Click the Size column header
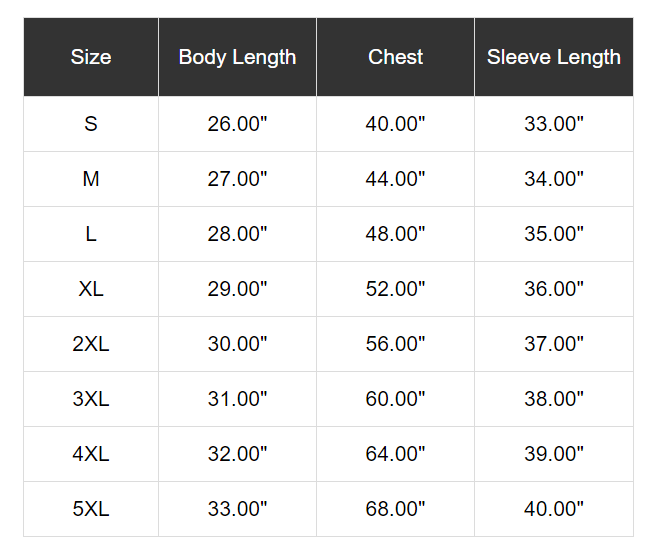The height and width of the screenshot is (548, 647). [91, 57]
